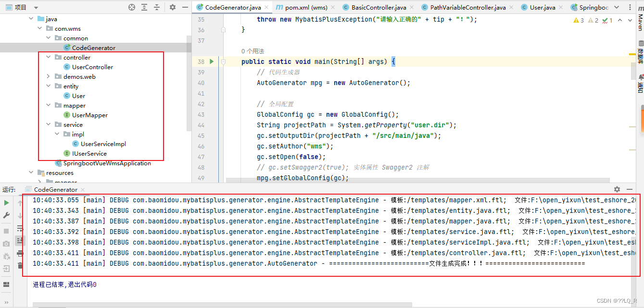Expand the resources folder
The height and width of the screenshot is (308, 644).
point(31,172)
